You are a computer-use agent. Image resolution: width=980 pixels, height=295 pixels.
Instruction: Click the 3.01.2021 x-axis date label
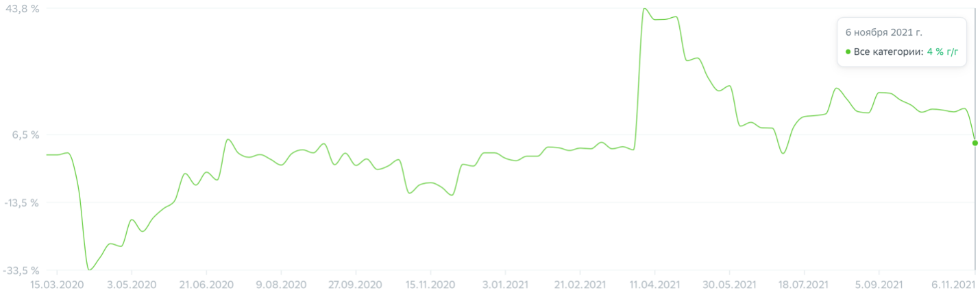(504, 284)
